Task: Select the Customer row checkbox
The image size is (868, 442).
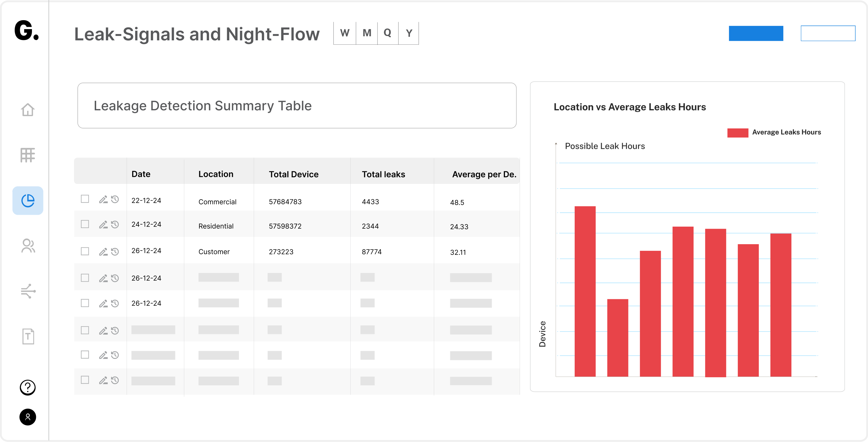Action: point(85,251)
